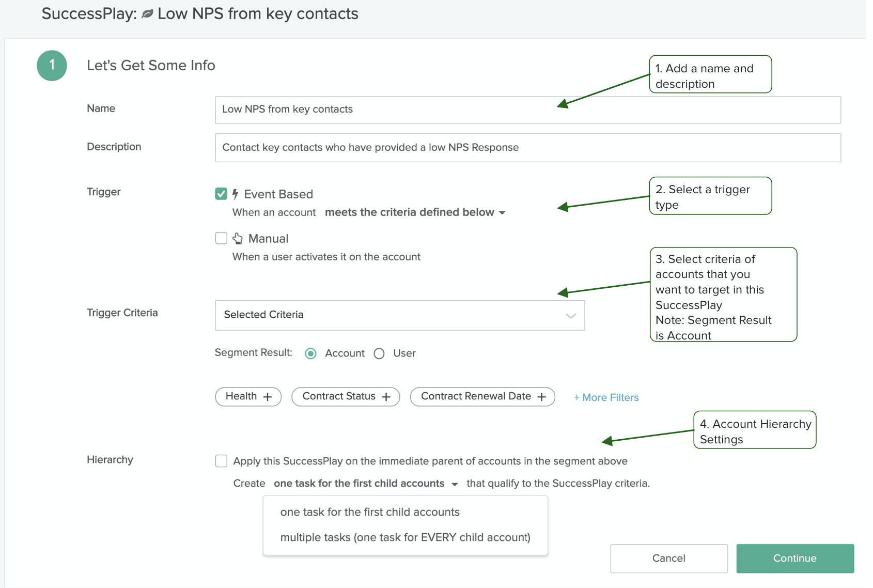This screenshot has height=588, width=873.
Task: Add the Contract Renewal Date filter pill
Action: point(482,397)
